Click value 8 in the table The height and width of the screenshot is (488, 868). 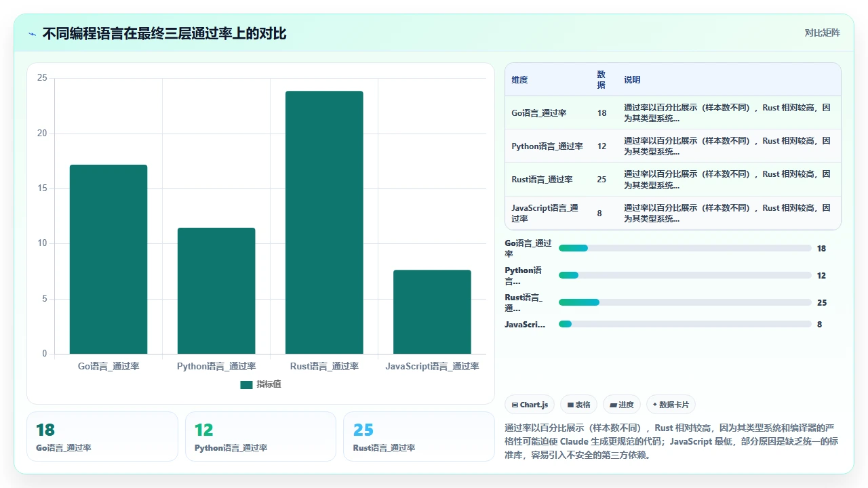(x=599, y=213)
